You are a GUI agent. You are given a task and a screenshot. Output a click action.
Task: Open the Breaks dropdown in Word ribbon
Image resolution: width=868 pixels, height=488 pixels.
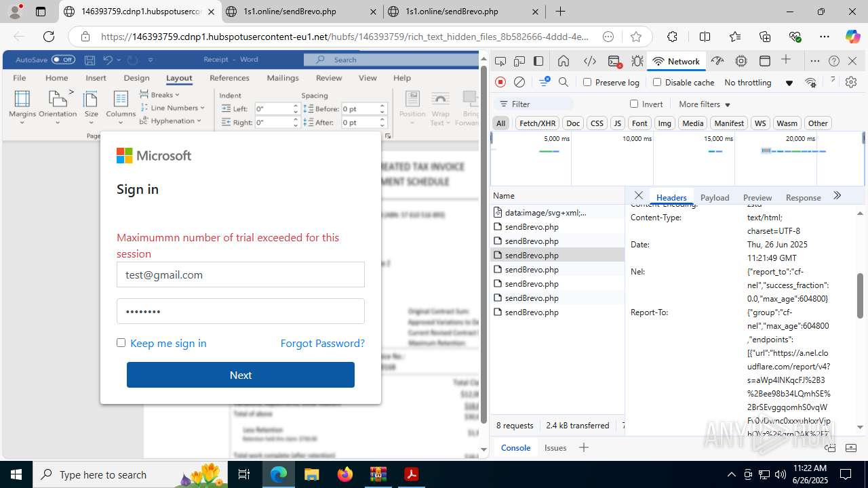pos(160,95)
